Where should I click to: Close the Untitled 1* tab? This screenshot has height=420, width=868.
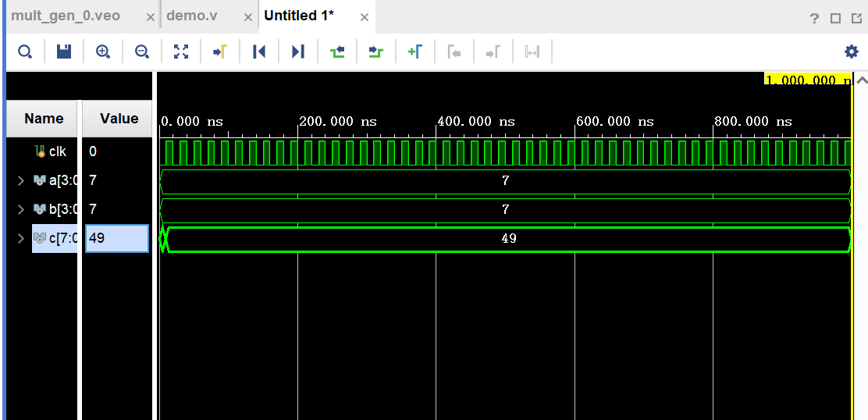[365, 17]
